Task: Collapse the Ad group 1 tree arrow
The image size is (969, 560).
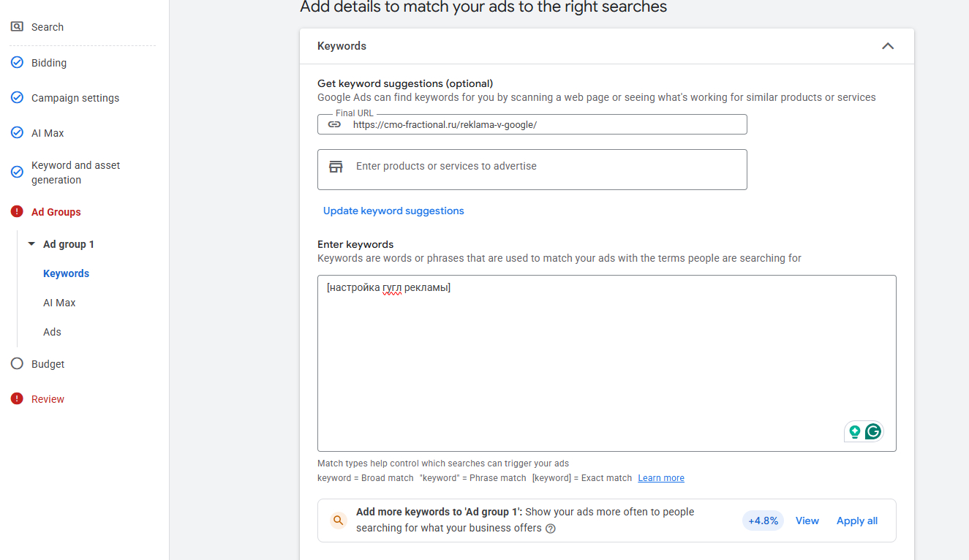Action: [31, 244]
